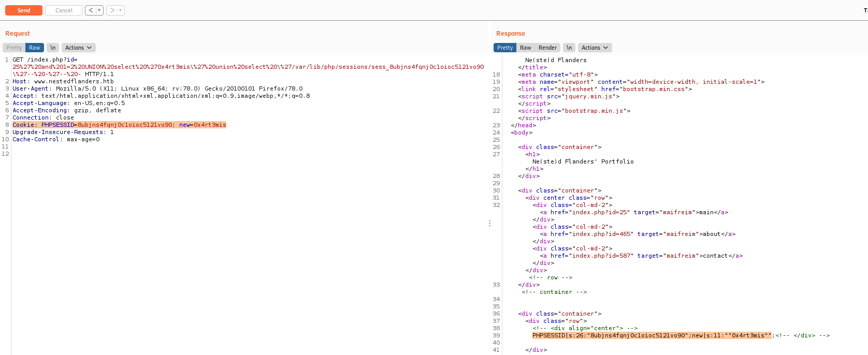868x355 pixels.
Task: Click the meta charset="utf-8" response line
Action: pos(558,75)
